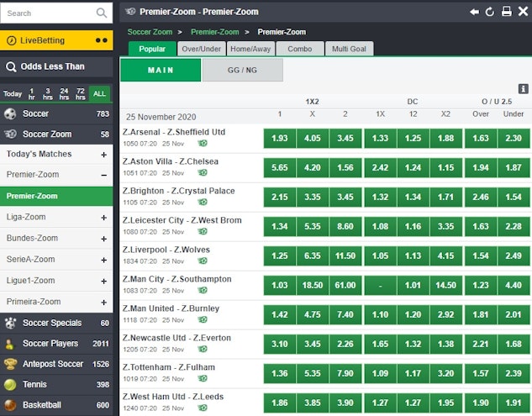Screen dimensions: 532x416
Task: Open the Popular tab
Action: (152, 49)
